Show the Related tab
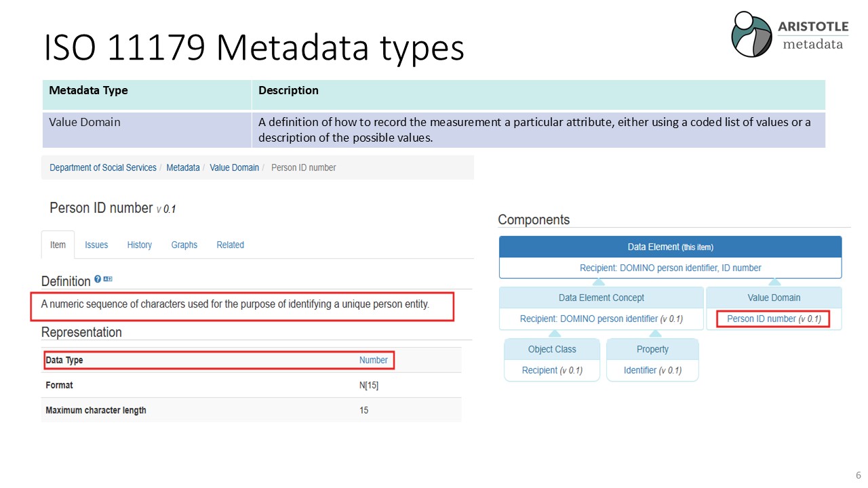Viewport: 868px width, 488px height. tap(230, 245)
